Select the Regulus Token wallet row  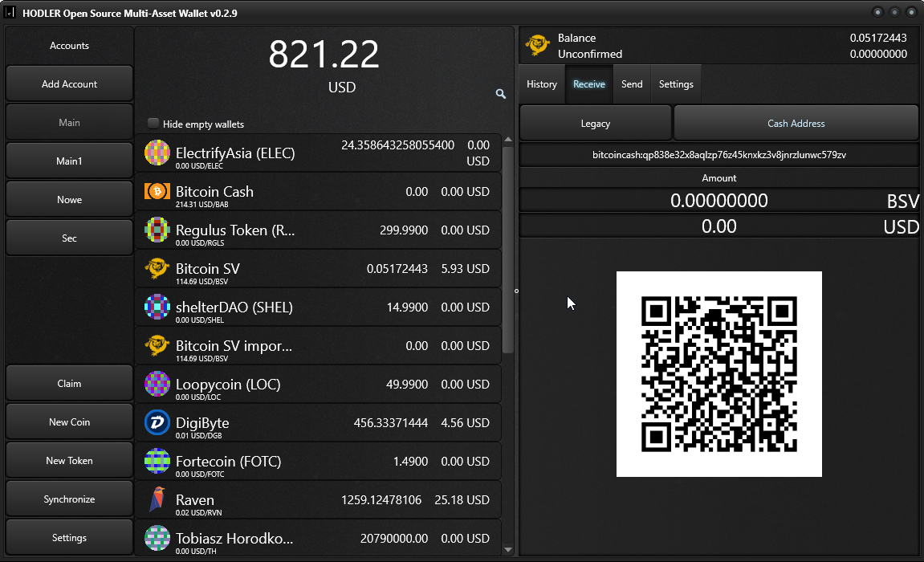(x=318, y=230)
